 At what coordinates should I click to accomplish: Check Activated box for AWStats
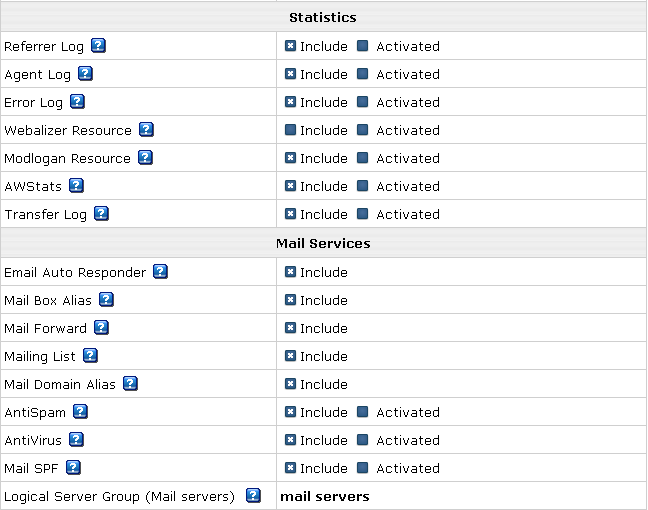(362, 186)
